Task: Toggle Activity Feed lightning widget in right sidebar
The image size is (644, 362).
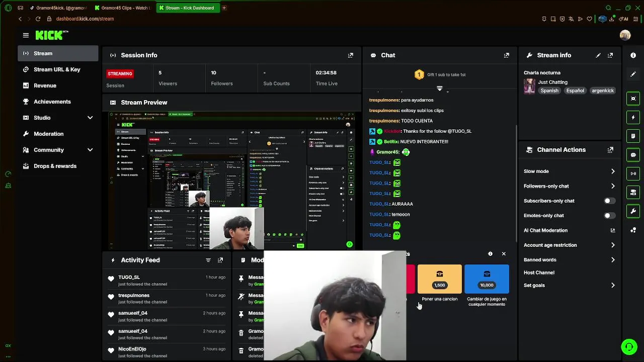Action: point(633,117)
